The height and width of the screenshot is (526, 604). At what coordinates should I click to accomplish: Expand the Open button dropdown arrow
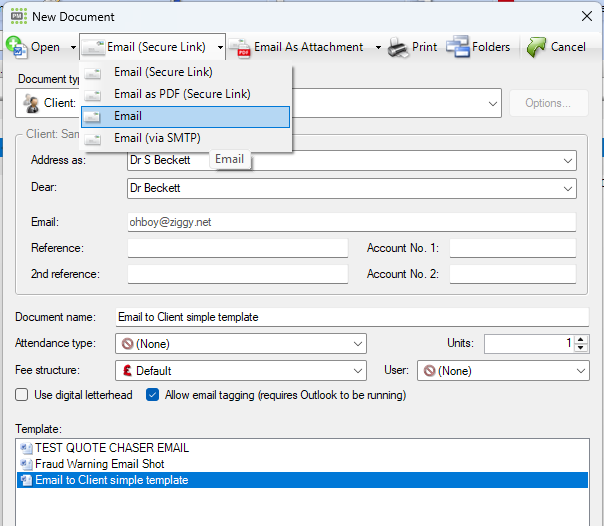(73, 47)
